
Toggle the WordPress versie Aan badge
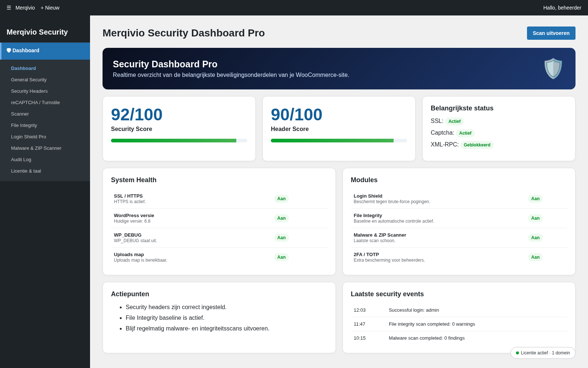pyautogui.click(x=281, y=218)
